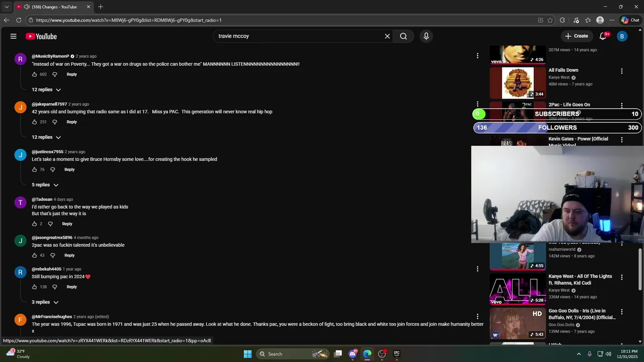This screenshot has height=362, width=644.
Task: Reply to the @MusicByRamonP comment
Action: [72, 74]
